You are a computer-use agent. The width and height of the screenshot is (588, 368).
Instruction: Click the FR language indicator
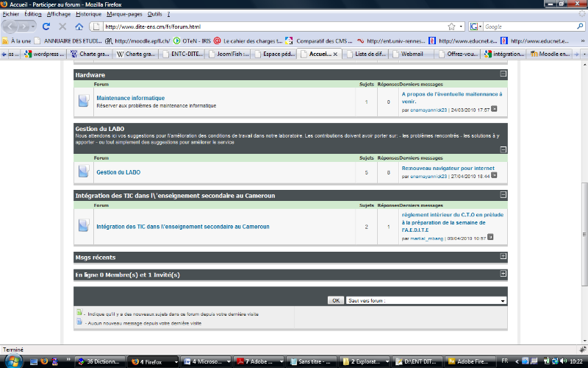(505, 361)
